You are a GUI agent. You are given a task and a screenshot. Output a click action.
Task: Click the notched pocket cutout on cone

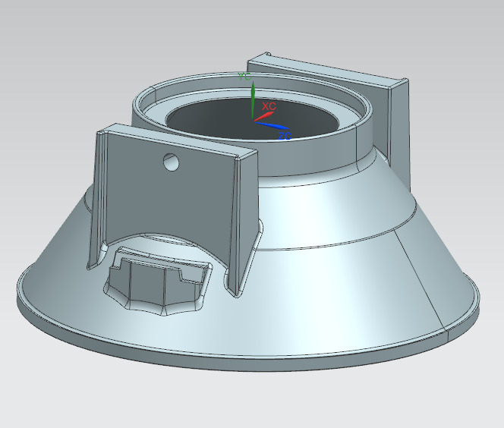156,282
